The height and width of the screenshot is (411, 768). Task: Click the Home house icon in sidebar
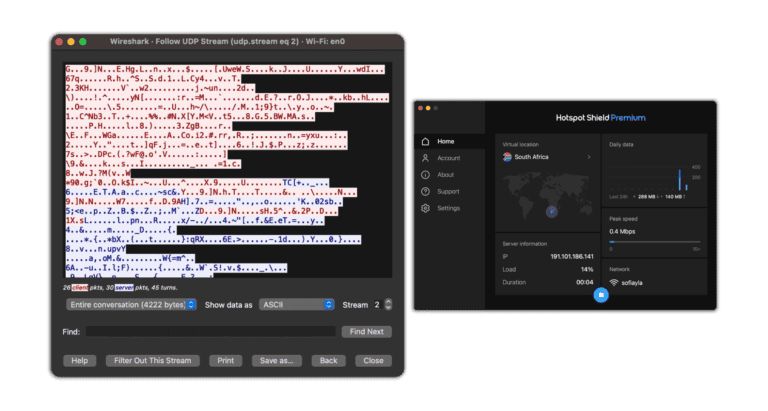(x=425, y=142)
